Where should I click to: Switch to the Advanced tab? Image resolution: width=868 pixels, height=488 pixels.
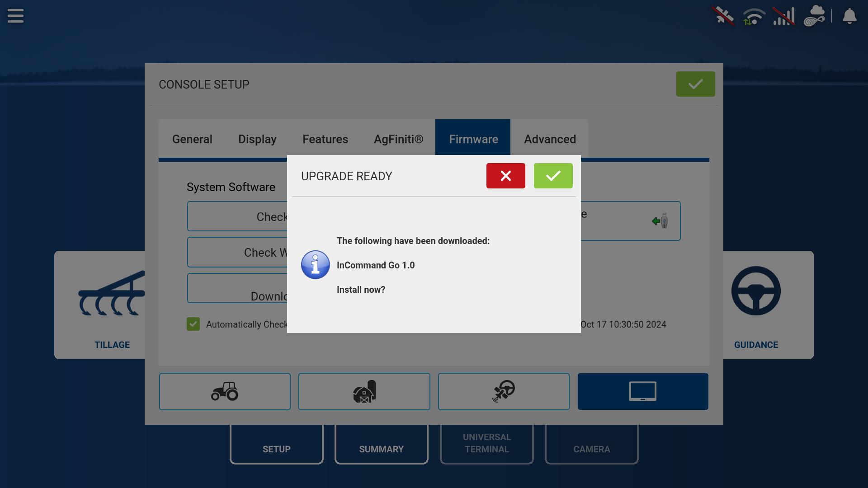549,139
